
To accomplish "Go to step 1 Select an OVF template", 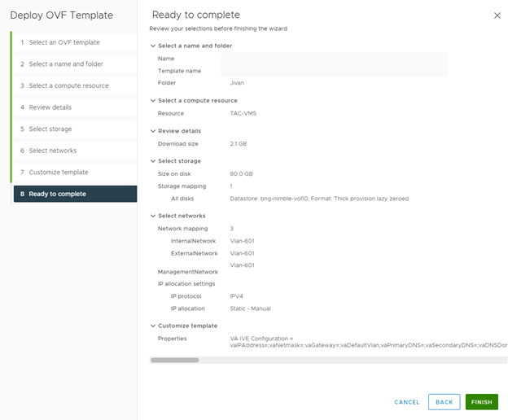I will pos(75,42).
